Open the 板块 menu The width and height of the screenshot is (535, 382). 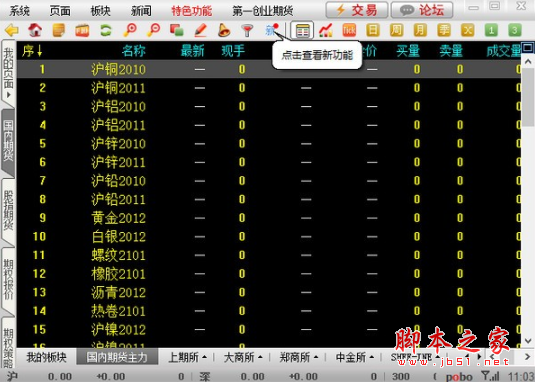tap(101, 11)
